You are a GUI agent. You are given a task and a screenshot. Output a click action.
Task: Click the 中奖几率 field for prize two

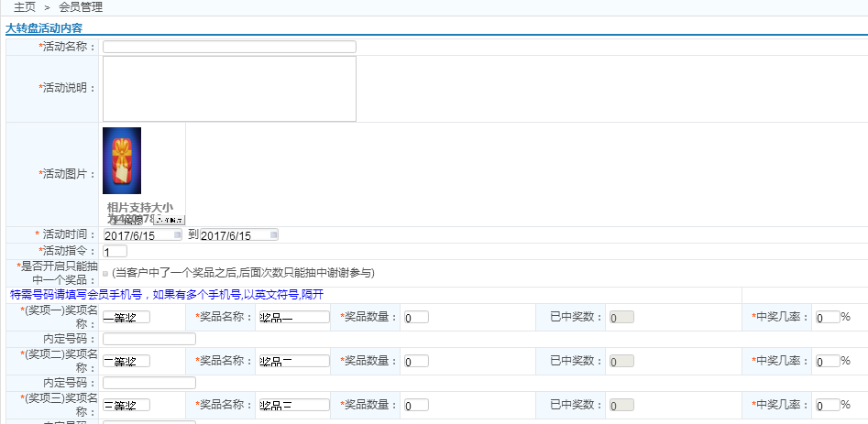pos(827,361)
